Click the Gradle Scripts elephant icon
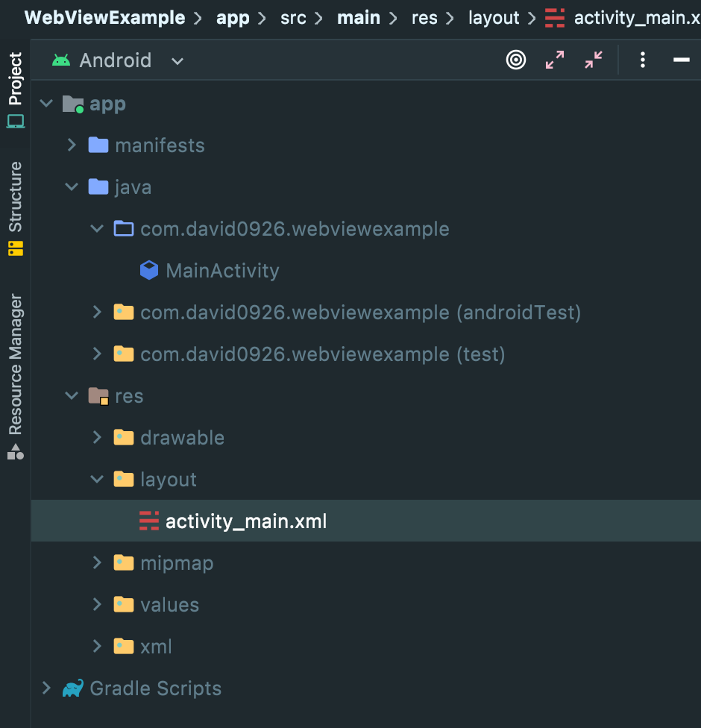Image resolution: width=701 pixels, height=728 pixels. click(72, 688)
